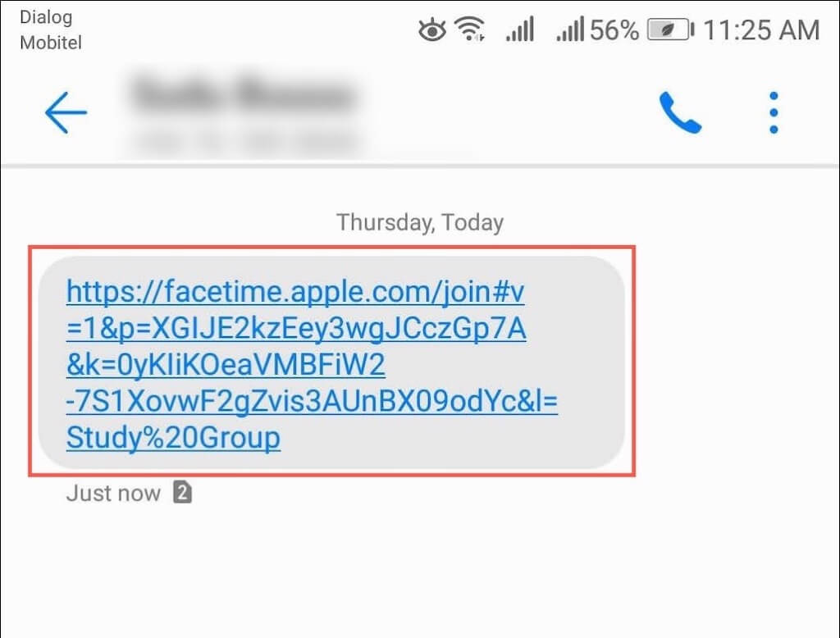
Task: Tap the blue back arrow
Action: pos(66,112)
